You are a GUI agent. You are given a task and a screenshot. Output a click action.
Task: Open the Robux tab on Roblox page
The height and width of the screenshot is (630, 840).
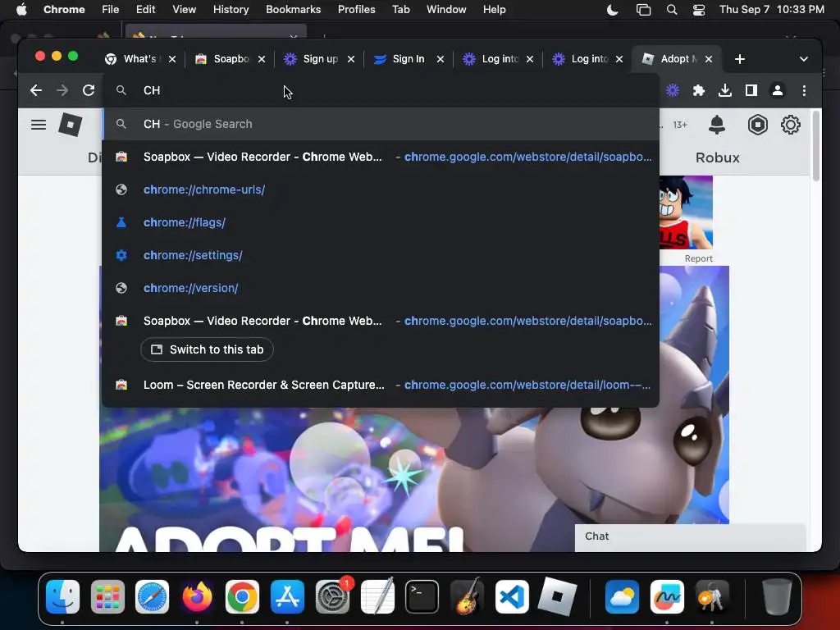(717, 157)
